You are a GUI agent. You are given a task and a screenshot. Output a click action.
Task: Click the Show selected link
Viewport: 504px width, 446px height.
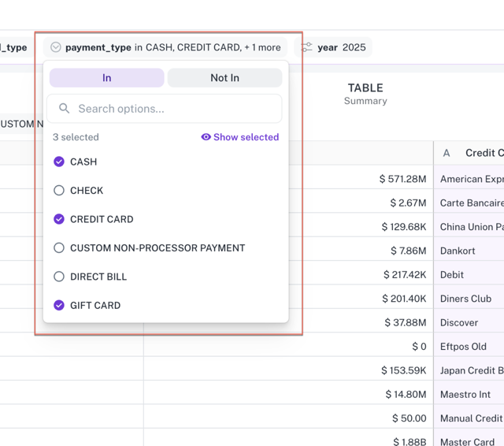coord(246,137)
